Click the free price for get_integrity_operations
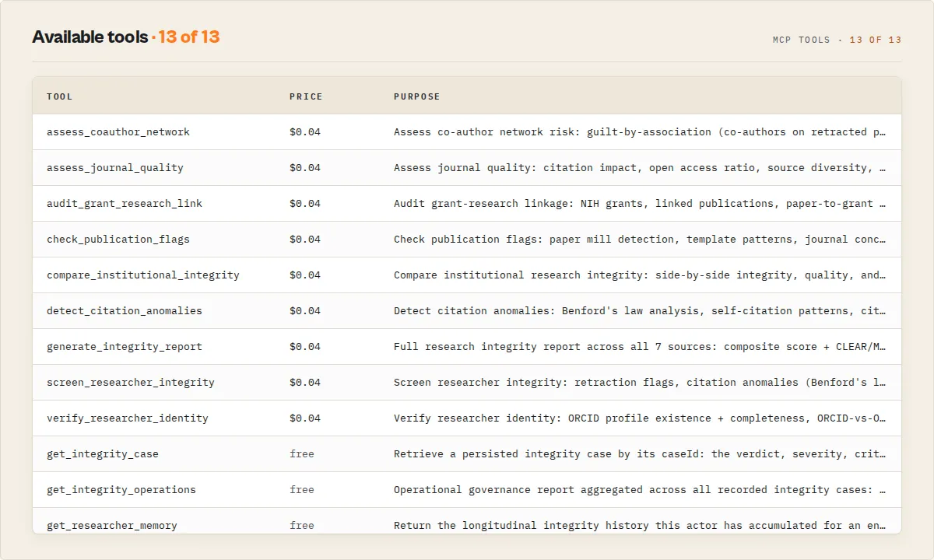This screenshot has width=934, height=560. (x=302, y=489)
